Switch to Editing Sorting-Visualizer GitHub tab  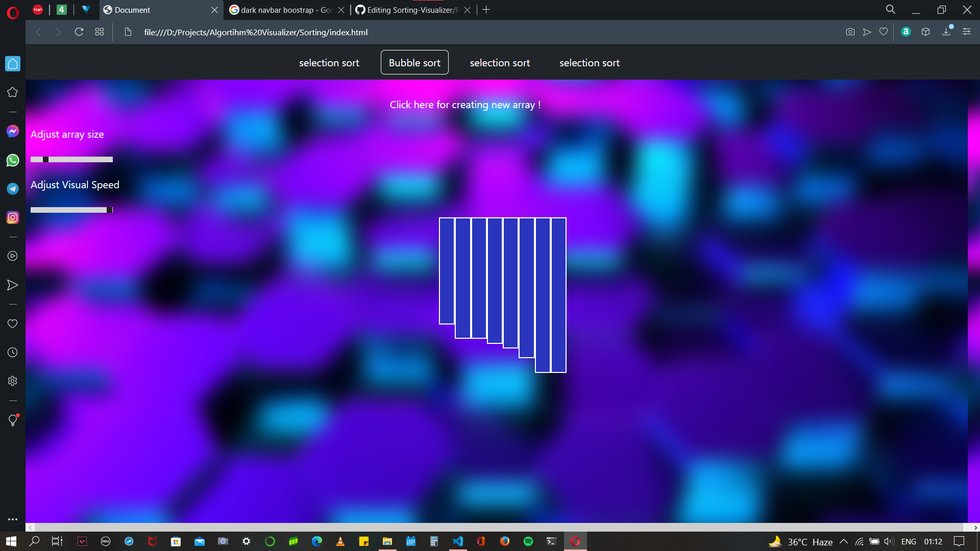pos(413,10)
